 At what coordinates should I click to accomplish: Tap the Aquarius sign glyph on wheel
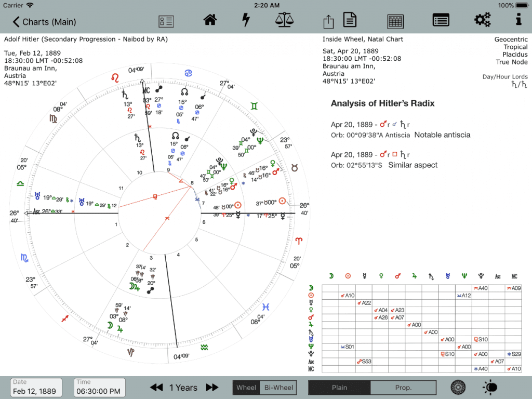click(204, 348)
